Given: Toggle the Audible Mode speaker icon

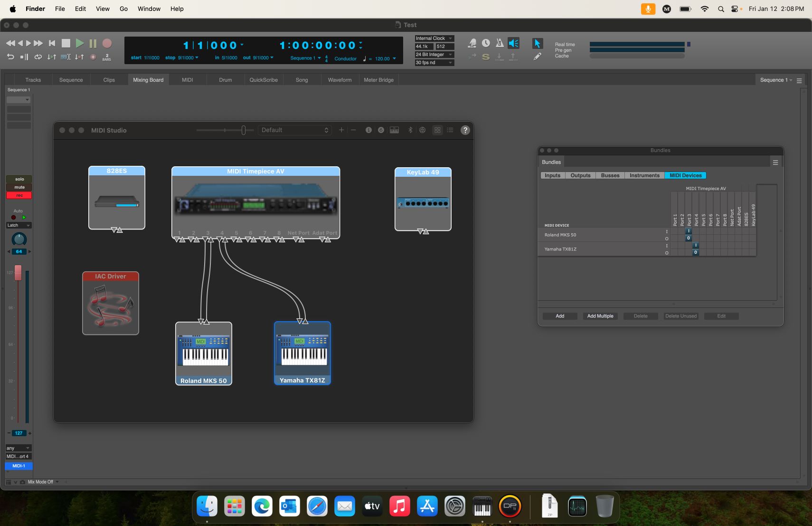Looking at the screenshot, I should point(513,43).
